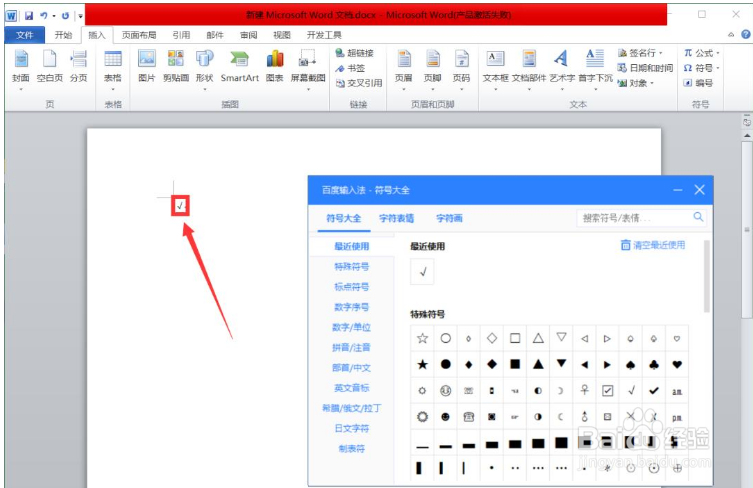Open the File (文件) tab

24,35
